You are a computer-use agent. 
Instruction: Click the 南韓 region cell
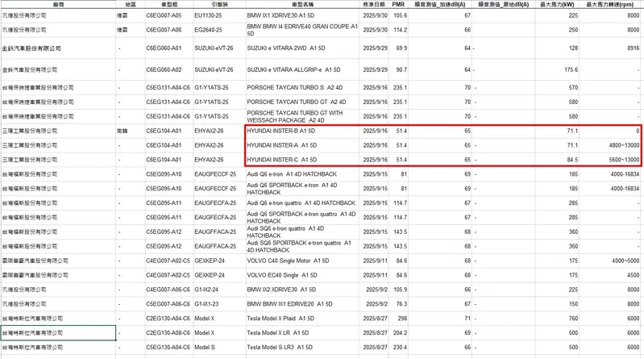(x=123, y=130)
